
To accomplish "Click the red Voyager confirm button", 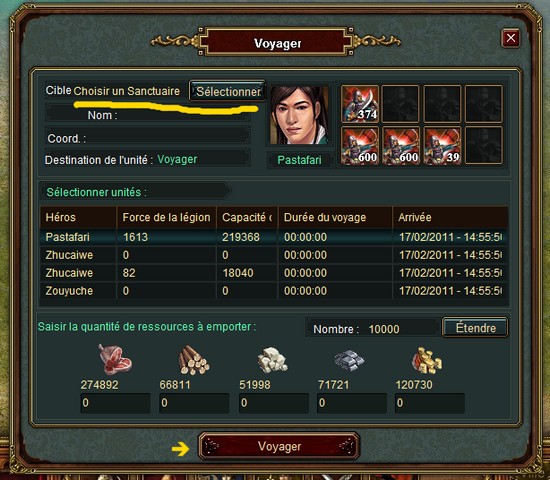I will point(279,446).
